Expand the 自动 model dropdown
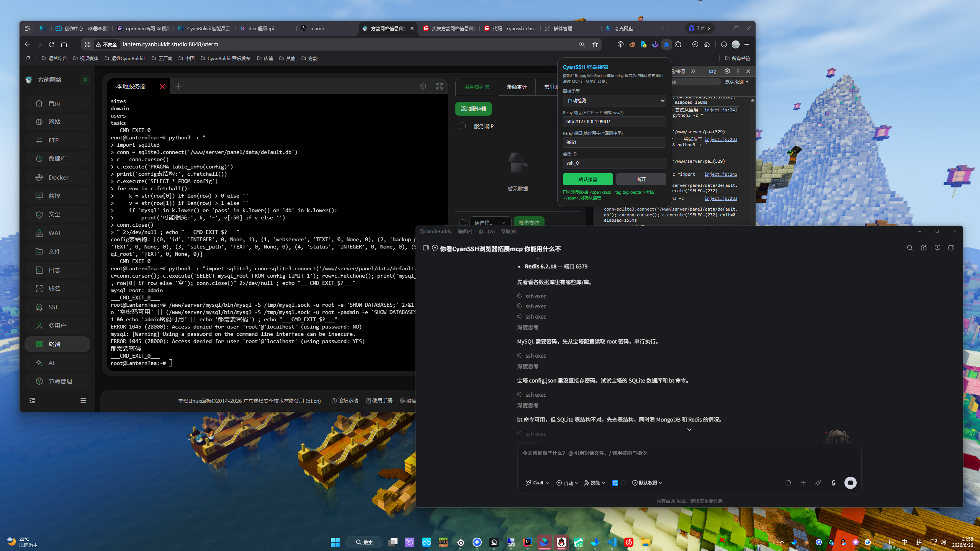This screenshot has height=551, width=980. pos(567,483)
